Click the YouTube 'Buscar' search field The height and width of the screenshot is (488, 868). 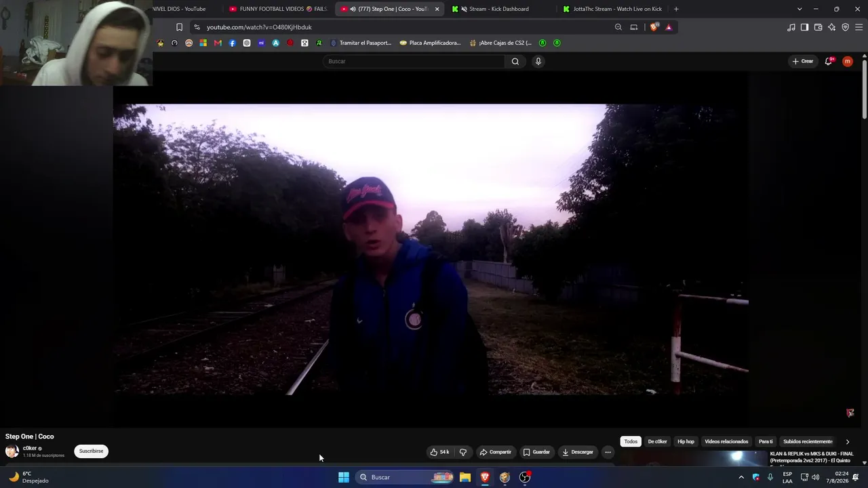pos(414,61)
